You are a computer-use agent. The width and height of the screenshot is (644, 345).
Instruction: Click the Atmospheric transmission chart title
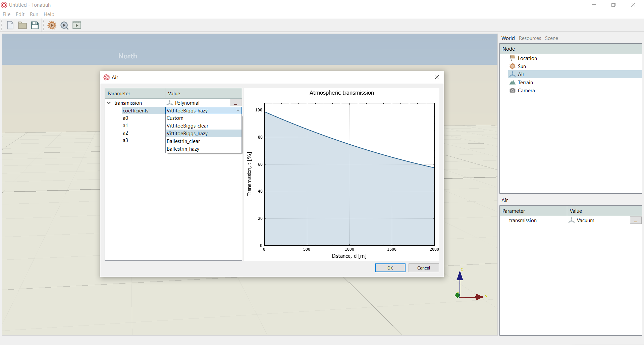point(341,93)
